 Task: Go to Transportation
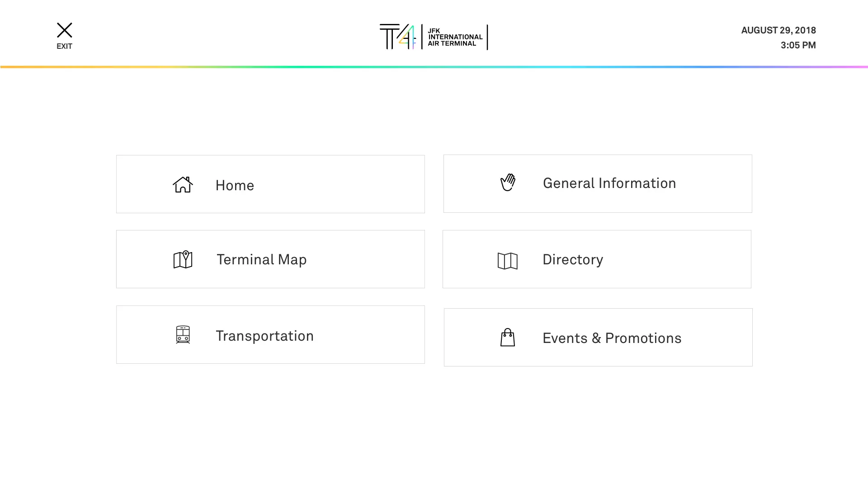pyautogui.click(x=270, y=334)
